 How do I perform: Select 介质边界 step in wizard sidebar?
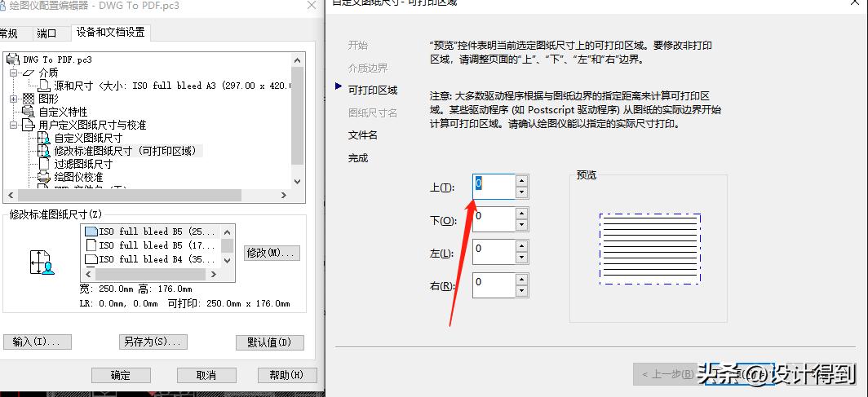(x=368, y=68)
